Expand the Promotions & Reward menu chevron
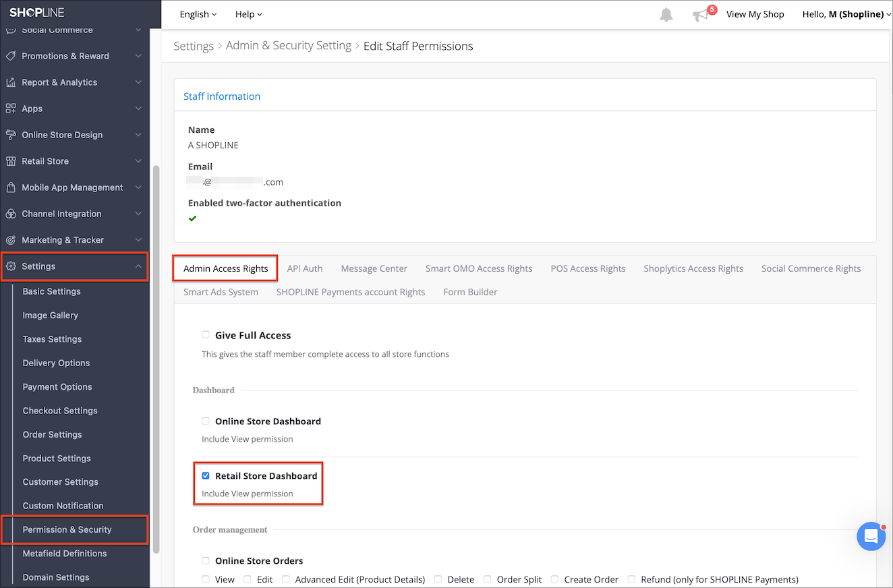Screen dimensions: 893x588 pyautogui.click(x=138, y=56)
